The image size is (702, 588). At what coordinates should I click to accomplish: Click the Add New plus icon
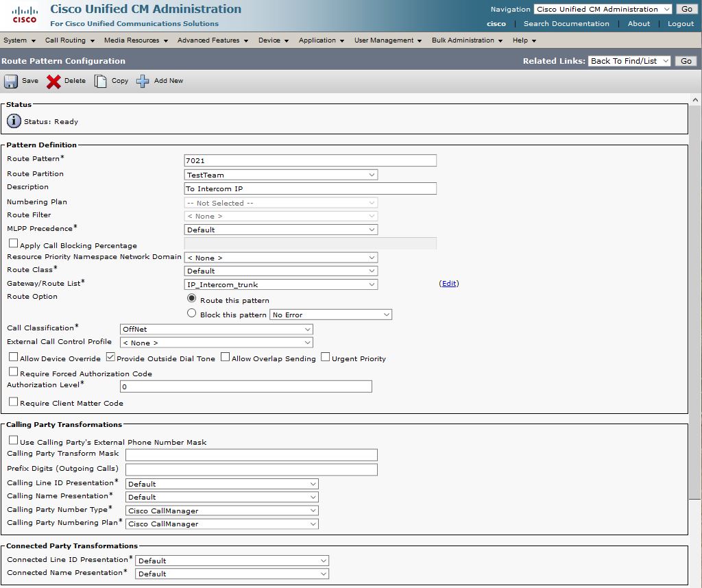pos(143,82)
